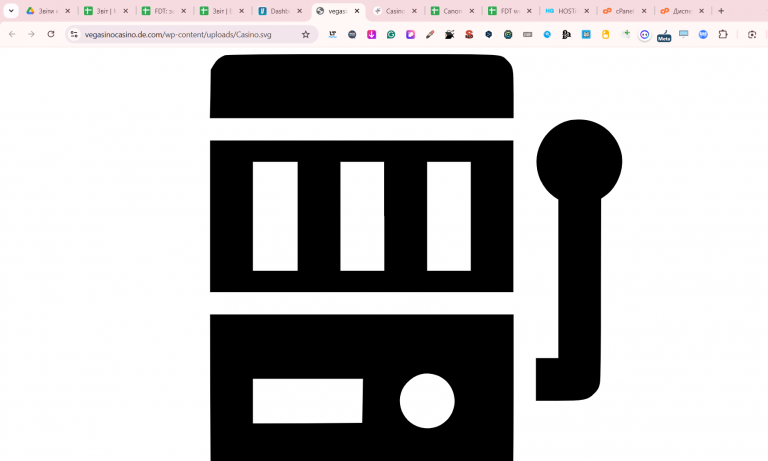Open the green Grammarly G extension
Image resolution: width=768 pixels, height=461 pixels.
click(x=391, y=34)
